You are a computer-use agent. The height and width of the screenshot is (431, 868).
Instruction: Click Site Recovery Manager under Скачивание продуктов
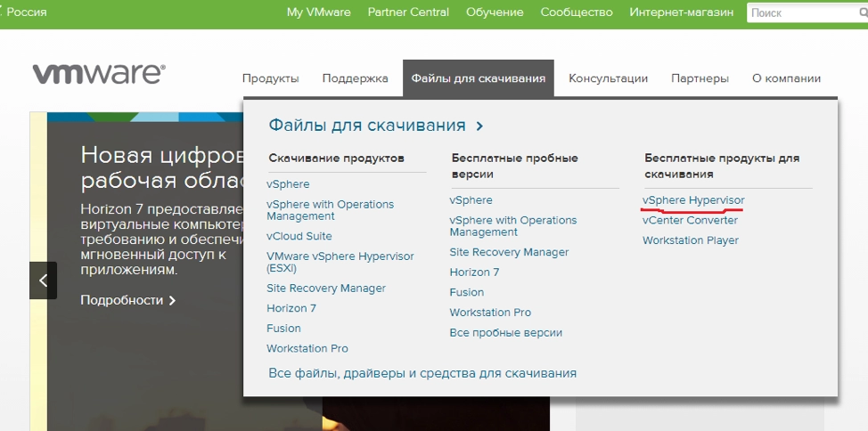click(x=326, y=289)
